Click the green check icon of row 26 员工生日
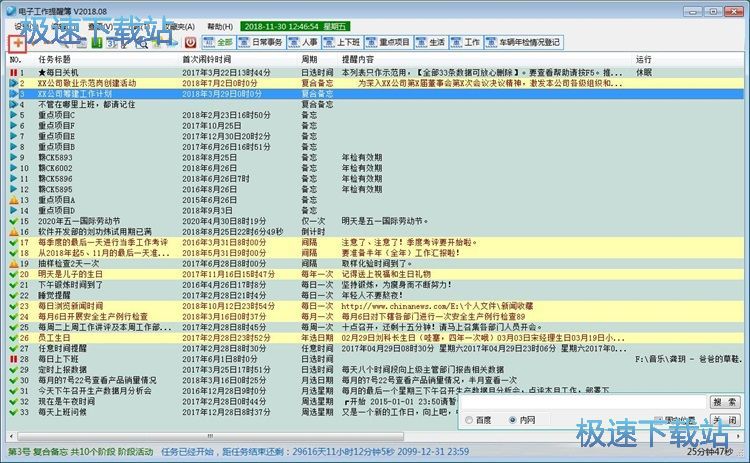 [x=13, y=338]
